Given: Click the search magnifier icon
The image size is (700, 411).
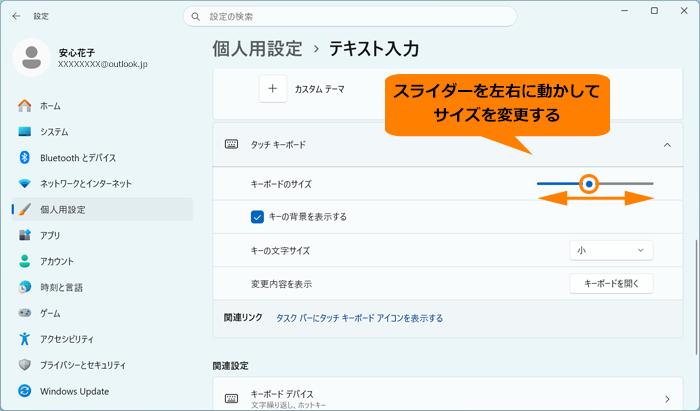Looking at the screenshot, I should (x=195, y=17).
